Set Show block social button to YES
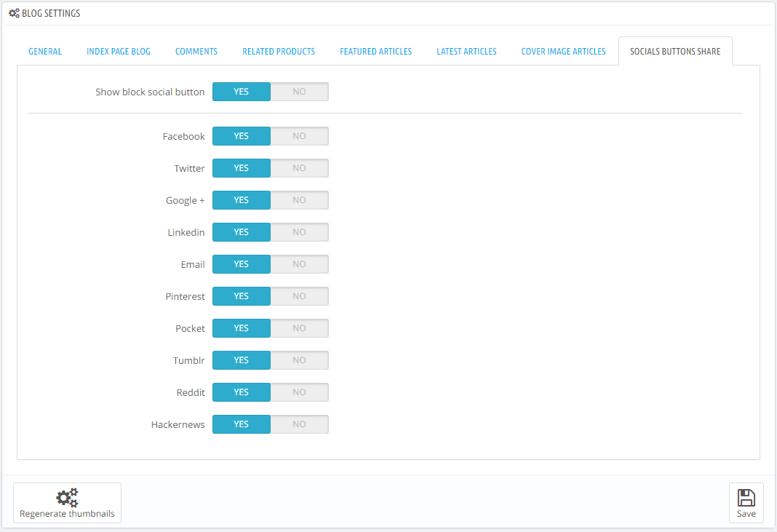This screenshot has height=532, width=777. coord(242,92)
